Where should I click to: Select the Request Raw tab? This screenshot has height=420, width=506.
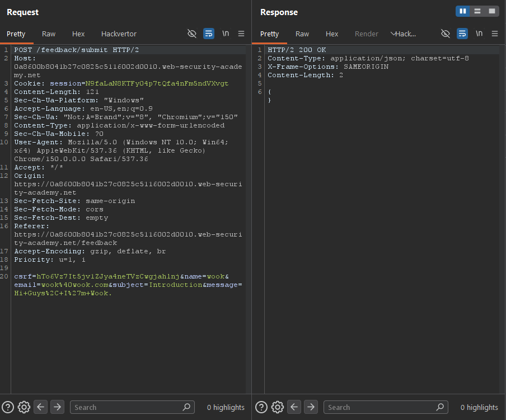49,34
